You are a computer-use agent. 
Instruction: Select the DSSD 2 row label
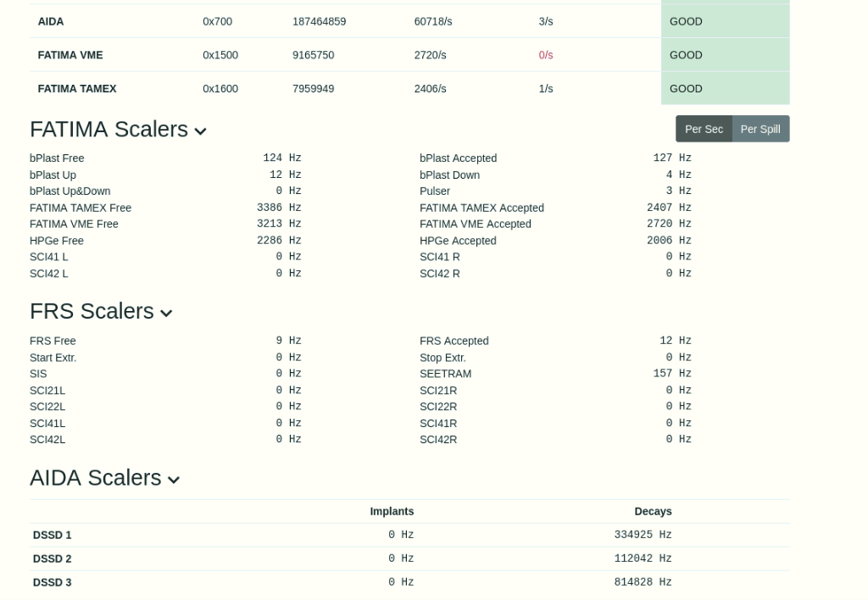[52, 559]
